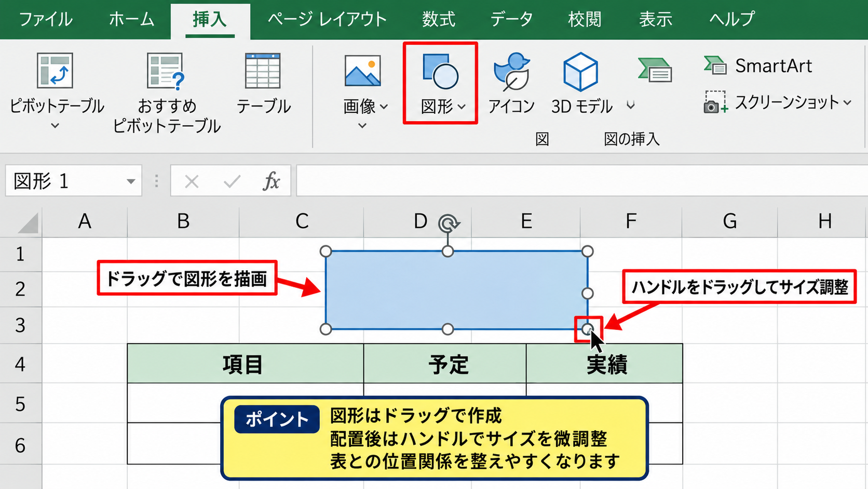Viewport: 868px width, 489px height.
Task: Click the blue rectangle shape
Action: click(456, 290)
